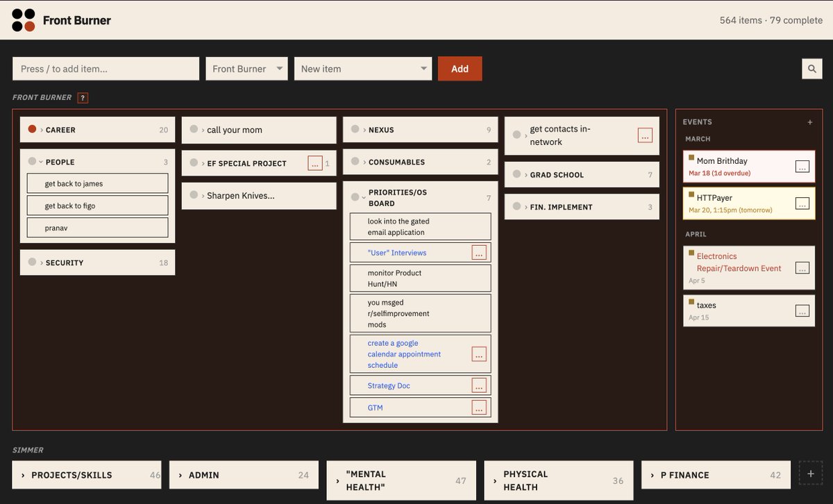
Task: Expand the NEXUS group chevron
Action: tap(364, 130)
